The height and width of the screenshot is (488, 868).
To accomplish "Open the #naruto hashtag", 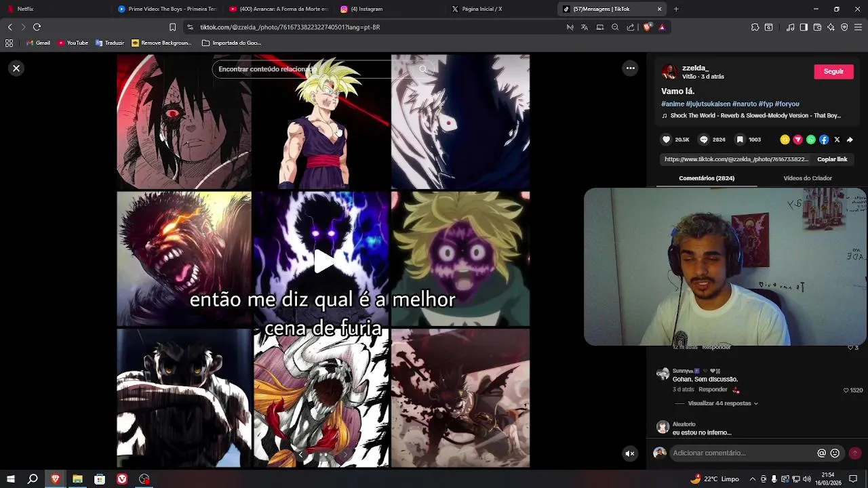I will (744, 104).
